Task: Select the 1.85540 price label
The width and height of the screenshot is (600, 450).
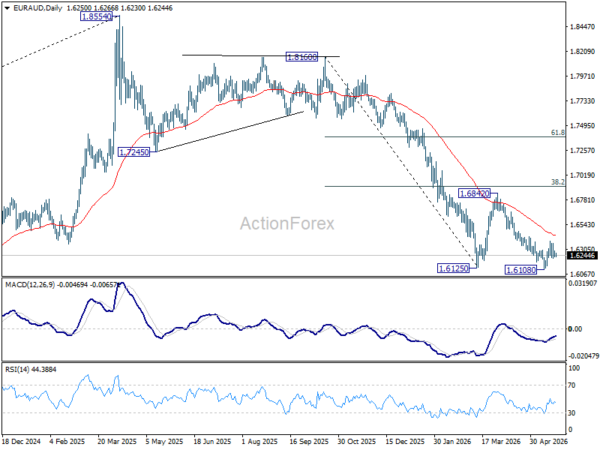Action: (x=96, y=16)
